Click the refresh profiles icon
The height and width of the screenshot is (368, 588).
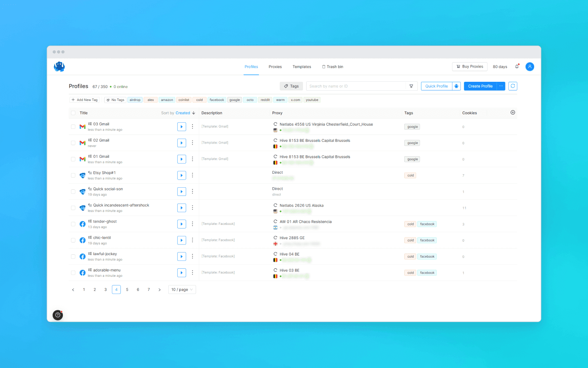513,86
